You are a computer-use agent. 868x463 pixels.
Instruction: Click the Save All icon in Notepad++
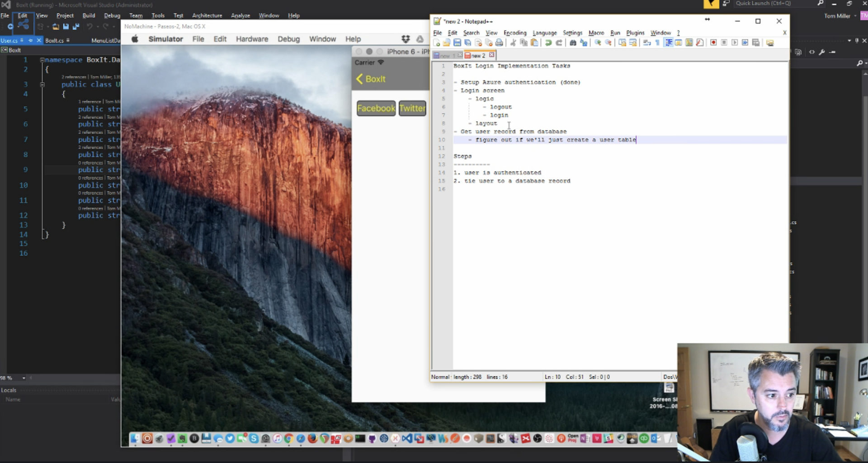468,43
